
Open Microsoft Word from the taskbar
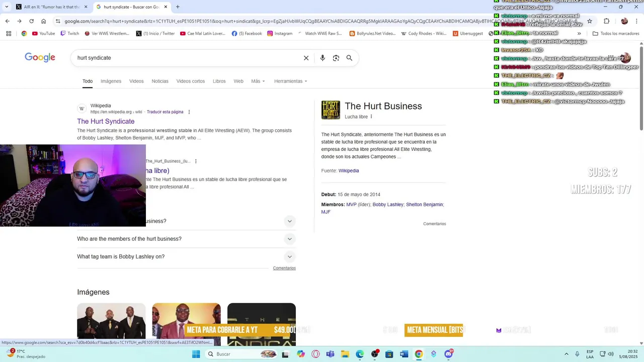point(404,354)
